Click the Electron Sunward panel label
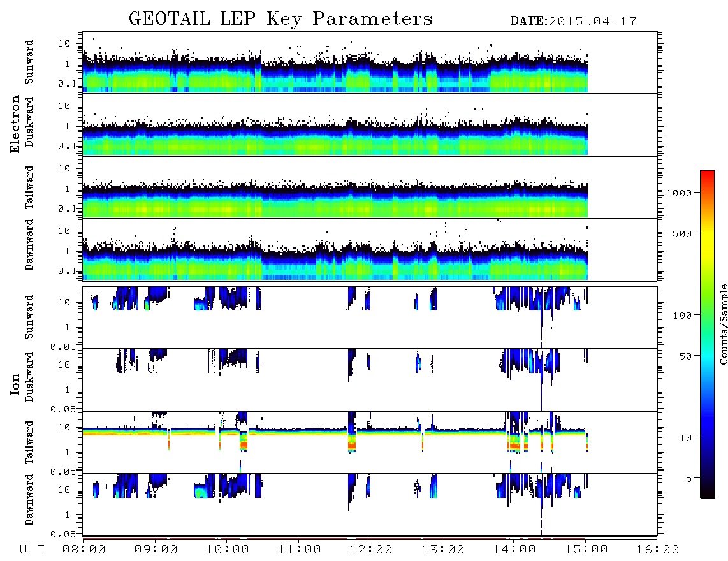 [29, 62]
